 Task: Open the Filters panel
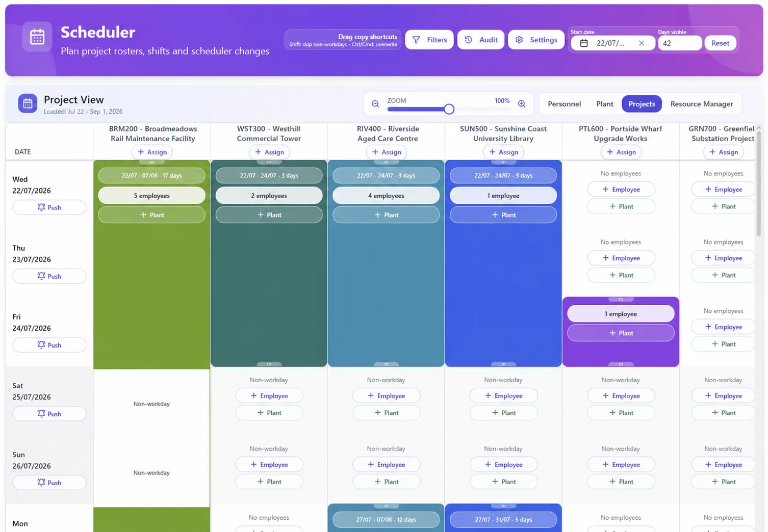(429, 40)
